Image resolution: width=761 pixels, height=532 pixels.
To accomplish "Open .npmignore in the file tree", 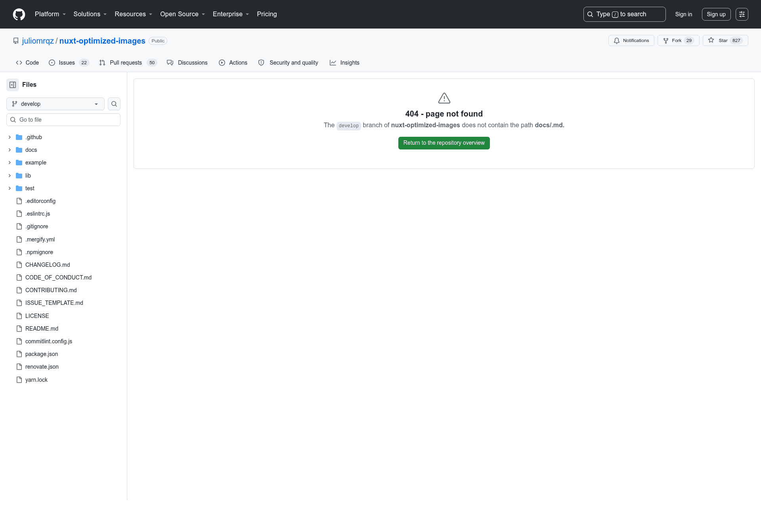I will pyautogui.click(x=63, y=252).
